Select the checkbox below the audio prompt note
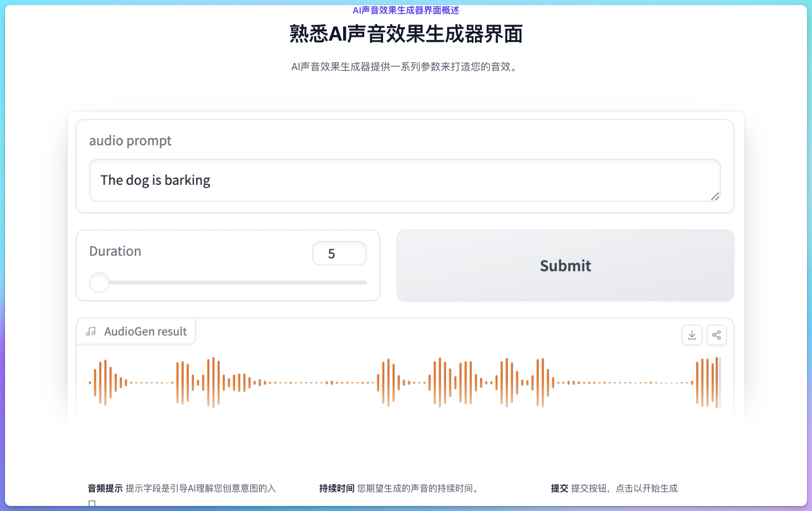Viewport: 812px width, 511px height. [91, 504]
